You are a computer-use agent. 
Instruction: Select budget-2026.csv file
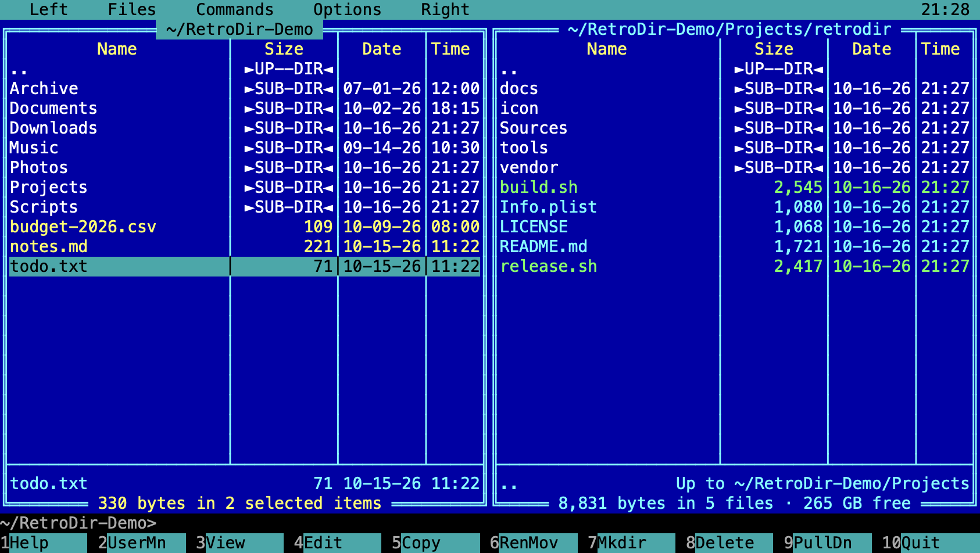point(245,227)
